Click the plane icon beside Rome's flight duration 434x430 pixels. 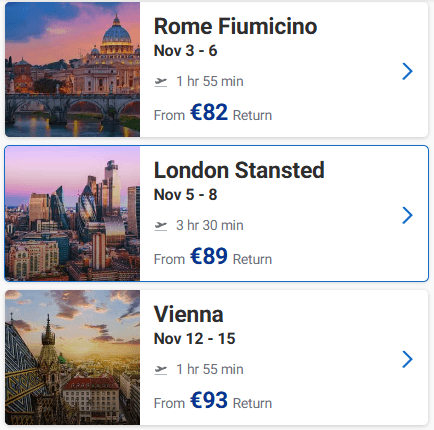pyautogui.click(x=161, y=82)
